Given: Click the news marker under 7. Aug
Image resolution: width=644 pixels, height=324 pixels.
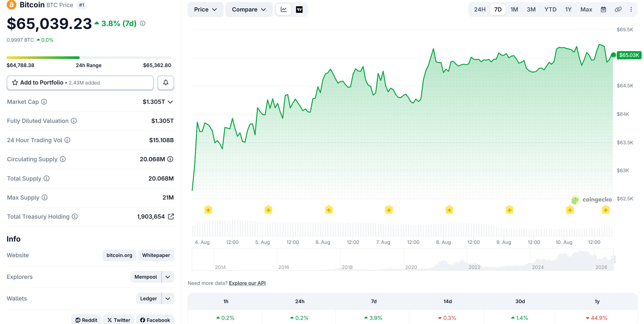Looking at the screenshot, I should 389,210.
